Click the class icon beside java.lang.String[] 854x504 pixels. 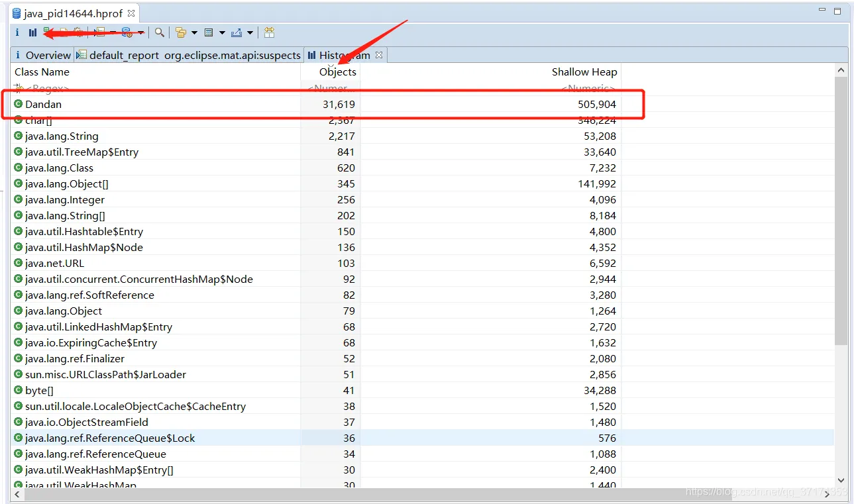(x=19, y=215)
